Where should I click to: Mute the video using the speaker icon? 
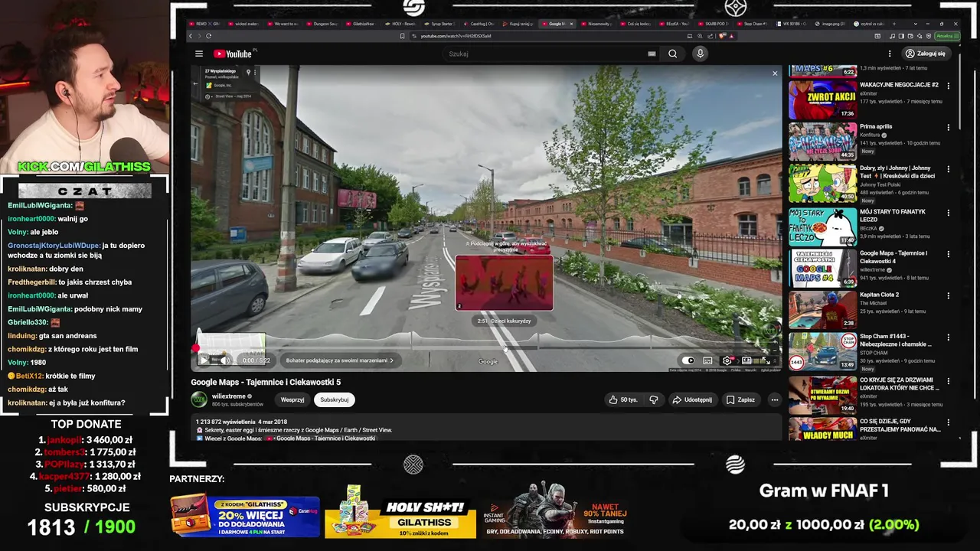[224, 360]
